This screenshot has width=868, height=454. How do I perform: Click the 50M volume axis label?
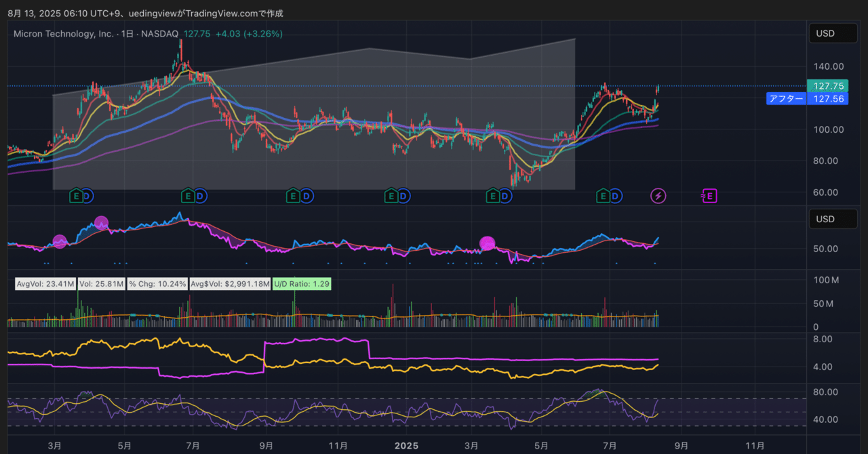[825, 304]
